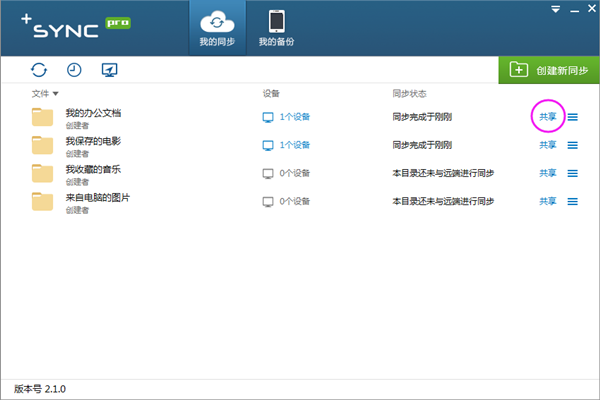The image size is (600, 400).
Task: Click 共享 for 我的办公文档
Action: click(548, 117)
